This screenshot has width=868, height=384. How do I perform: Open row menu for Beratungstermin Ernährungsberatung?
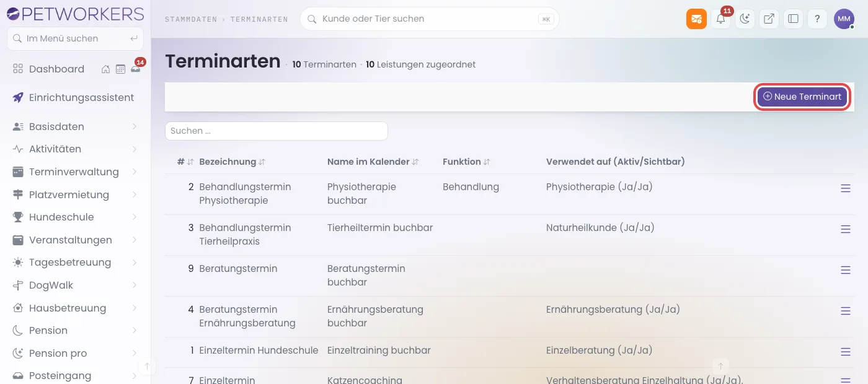point(845,311)
